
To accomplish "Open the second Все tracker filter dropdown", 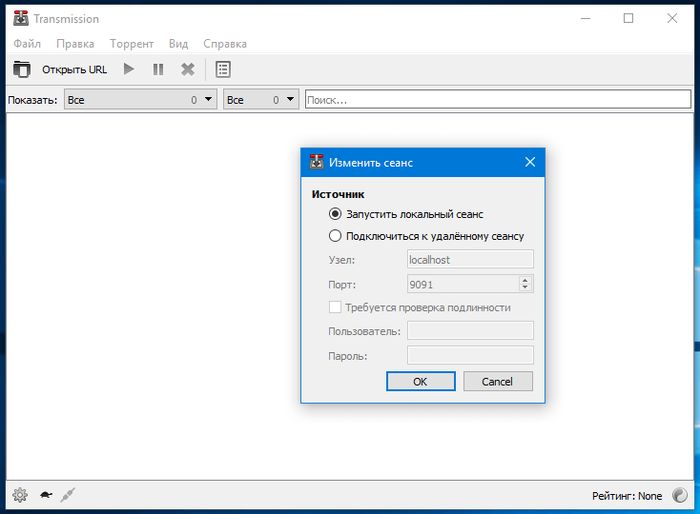I will tap(261, 100).
